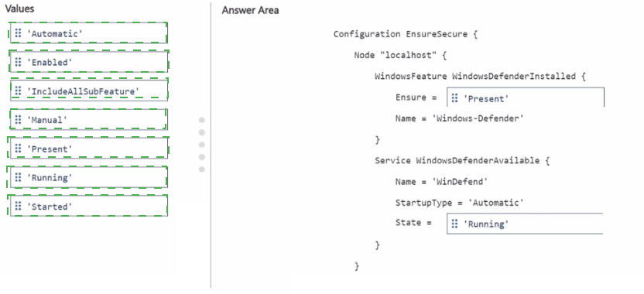644x294 pixels.
Task: Click the drag handle icon beside 'IncludeAllSubFeature'
Action: (x=18, y=91)
